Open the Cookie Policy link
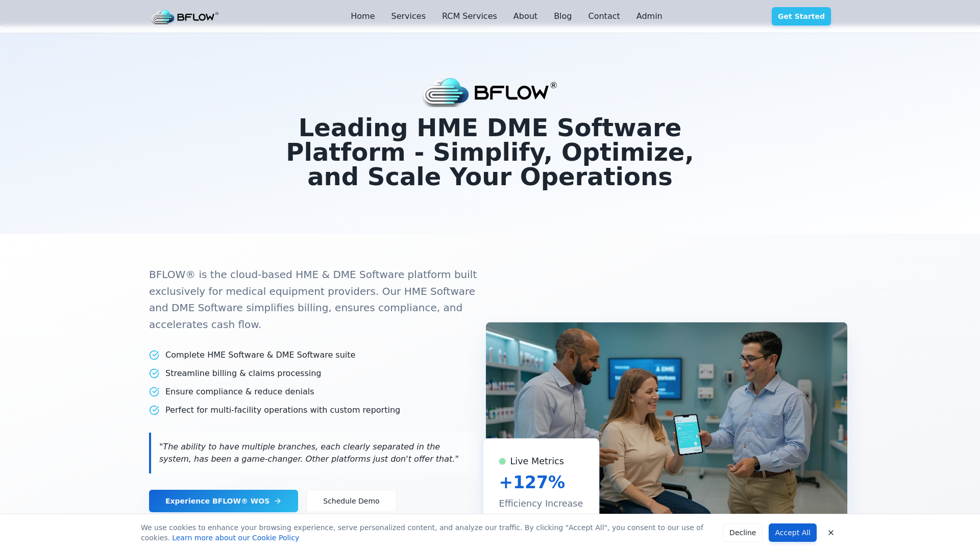Viewport: 980px width, 551px height. click(x=235, y=537)
